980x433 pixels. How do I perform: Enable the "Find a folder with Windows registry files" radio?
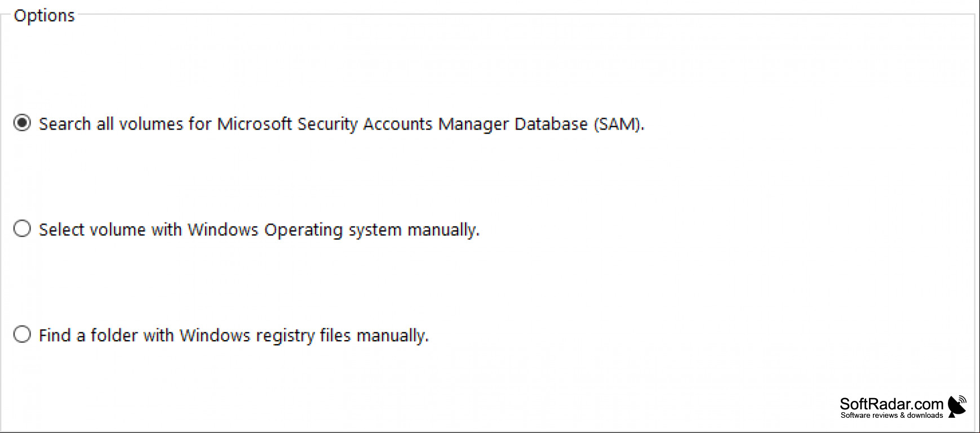22,334
